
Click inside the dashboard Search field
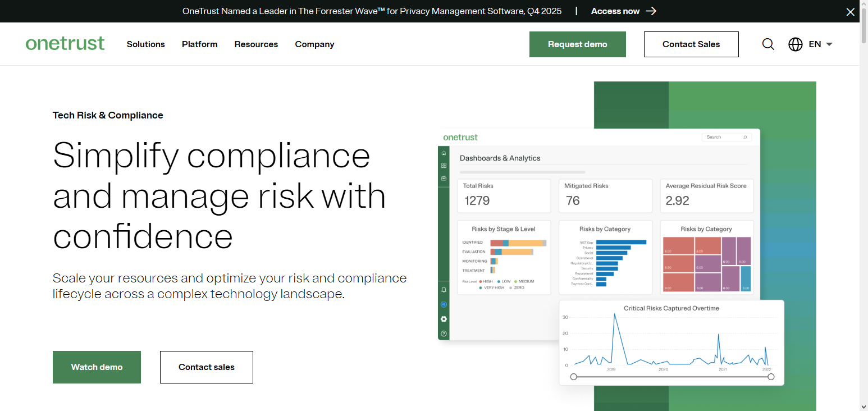point(726,136)
